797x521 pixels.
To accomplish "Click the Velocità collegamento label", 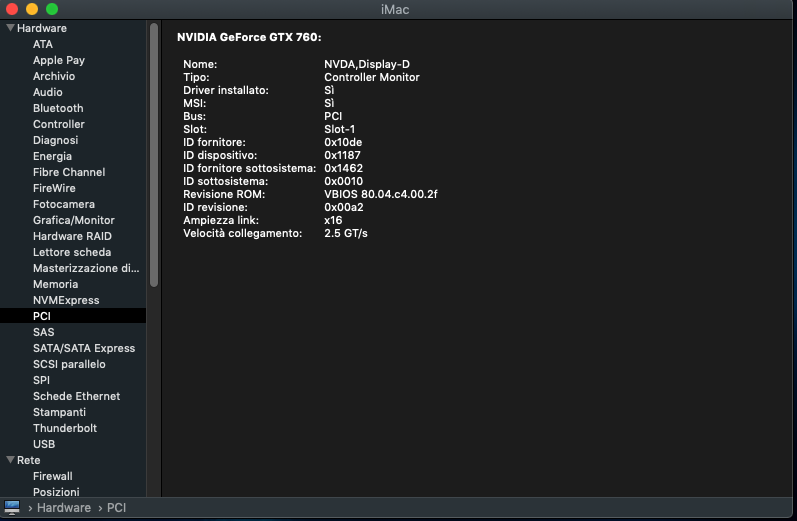I will point(242,233).
